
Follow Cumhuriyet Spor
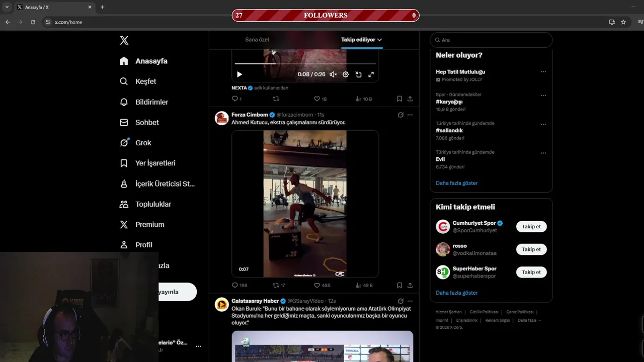tap(531, 227)
